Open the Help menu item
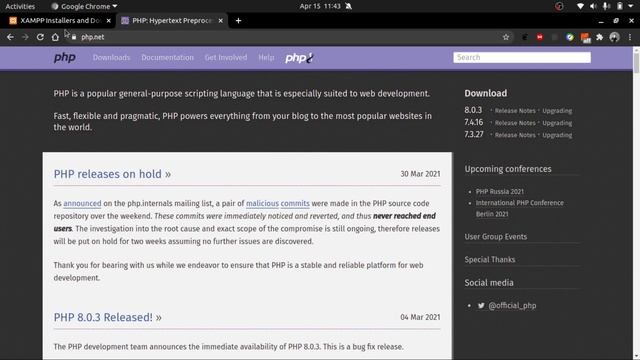The height and width of the screenshot is (360, 640). pyautogui.click(x=266, y=58)
